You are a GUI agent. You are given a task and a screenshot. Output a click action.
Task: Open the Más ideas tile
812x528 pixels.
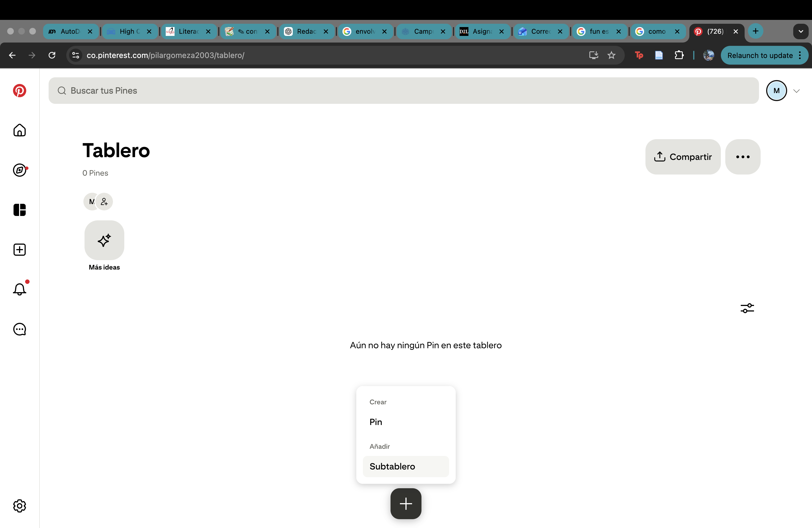coord(104,241)
